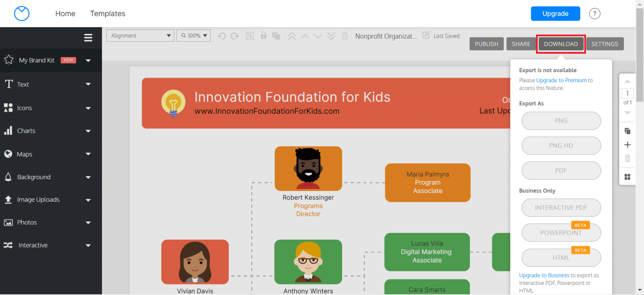Open the page grid view icon

[x=628, y=177]
